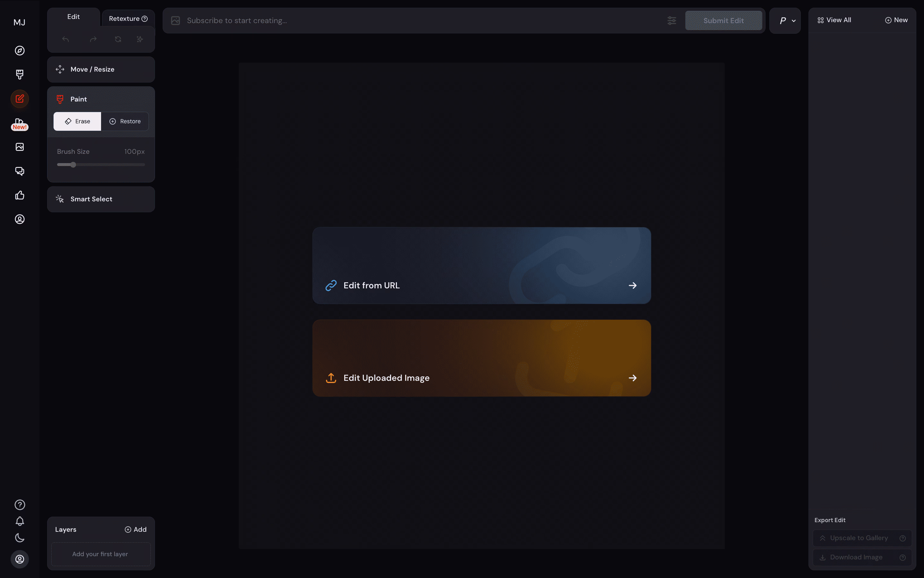
Task: Click the arrow on Edit from URL
Action: click(x=632, y=285)
